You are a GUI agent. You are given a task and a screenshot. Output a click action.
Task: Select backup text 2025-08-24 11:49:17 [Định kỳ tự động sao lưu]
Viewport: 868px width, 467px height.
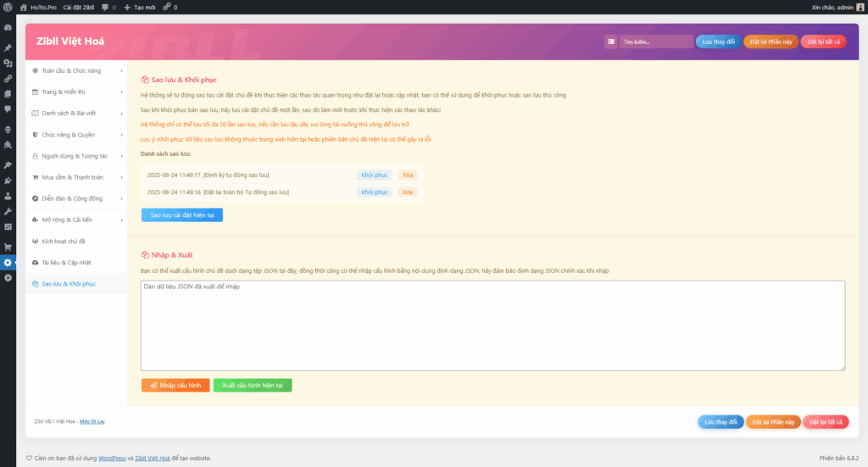(x=209, y=175)
